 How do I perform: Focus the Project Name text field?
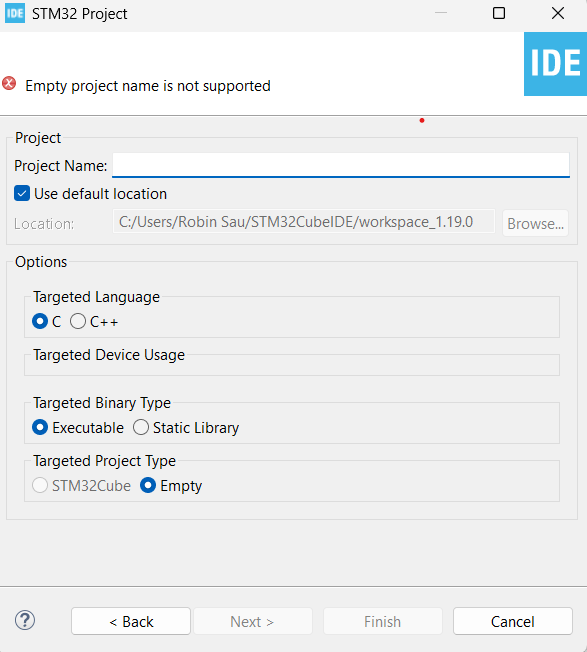coord(341,165)
